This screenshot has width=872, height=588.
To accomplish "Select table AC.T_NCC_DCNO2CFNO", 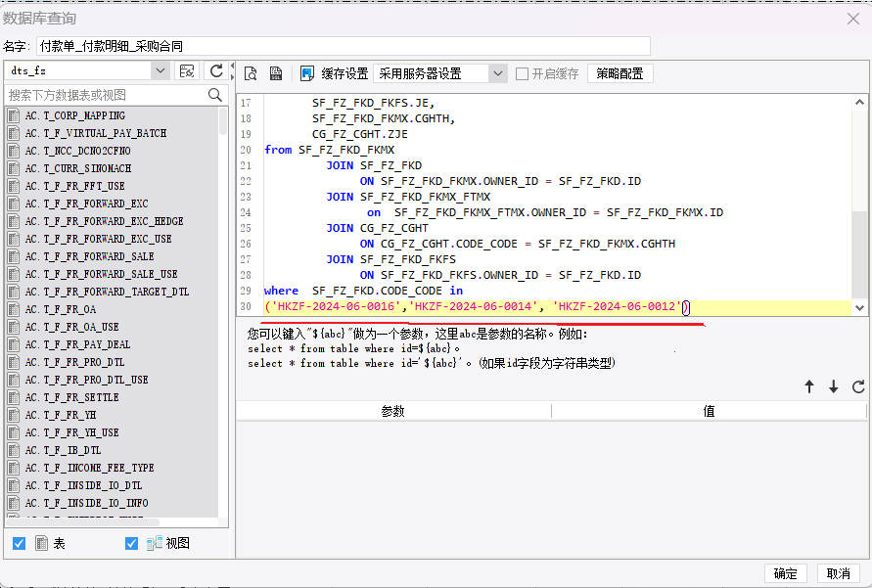I will pyautogui.click(x=78, y=152).
